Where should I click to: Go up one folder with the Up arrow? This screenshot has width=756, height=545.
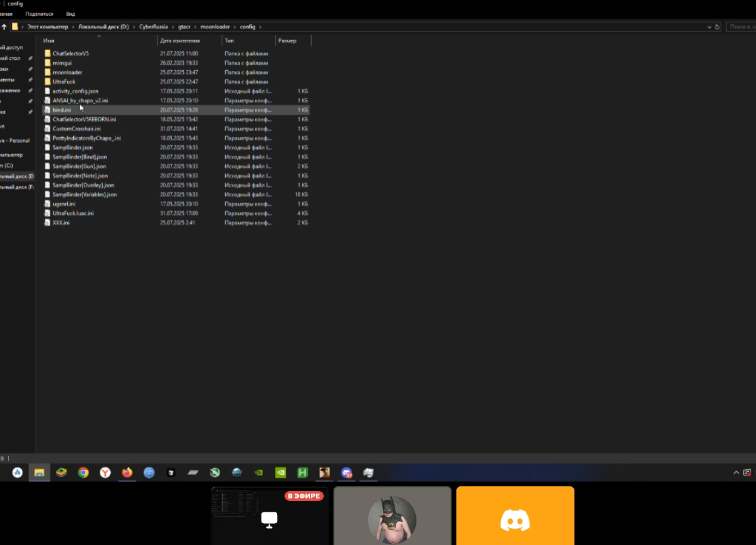(4, 27)
